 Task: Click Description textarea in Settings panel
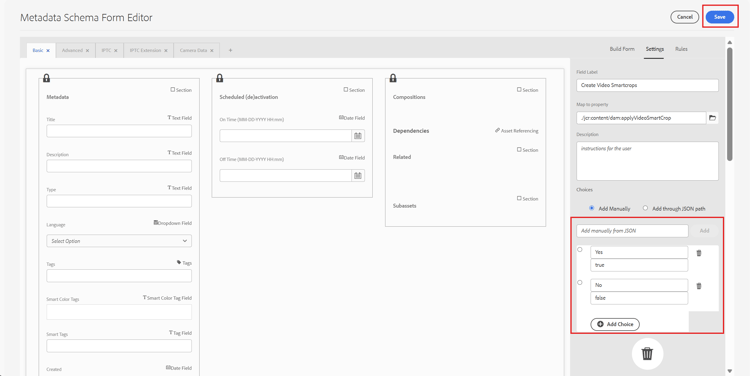point(647,161)
